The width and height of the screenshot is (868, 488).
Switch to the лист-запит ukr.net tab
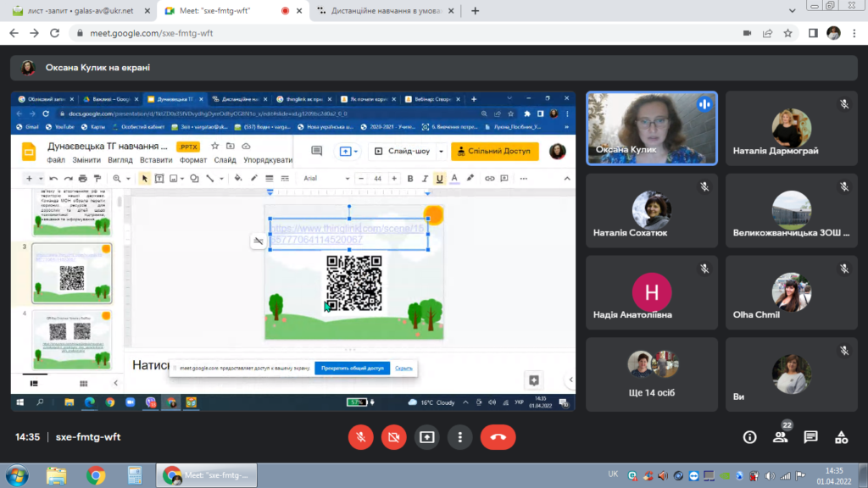point(81,10)
